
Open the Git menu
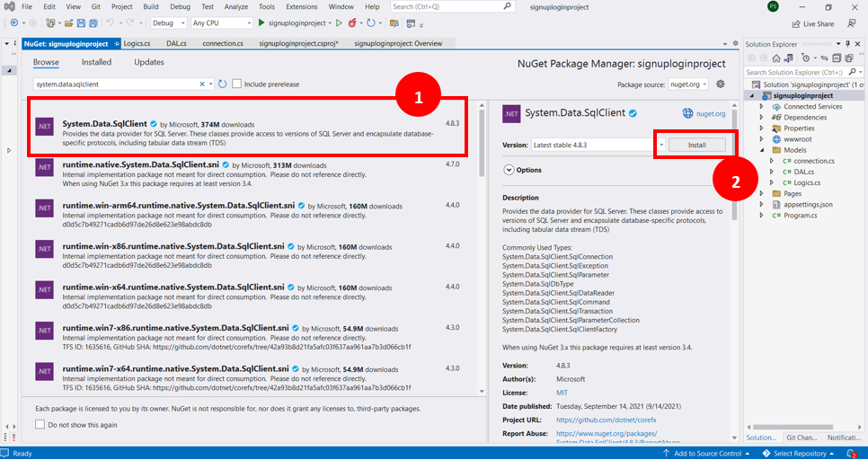pyautogui.click(x=96, y=7)
